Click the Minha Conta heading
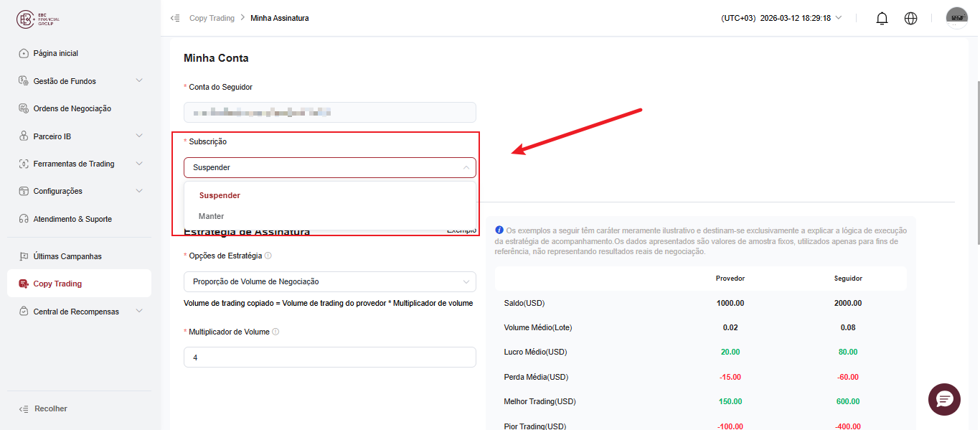 coord(216,58)
